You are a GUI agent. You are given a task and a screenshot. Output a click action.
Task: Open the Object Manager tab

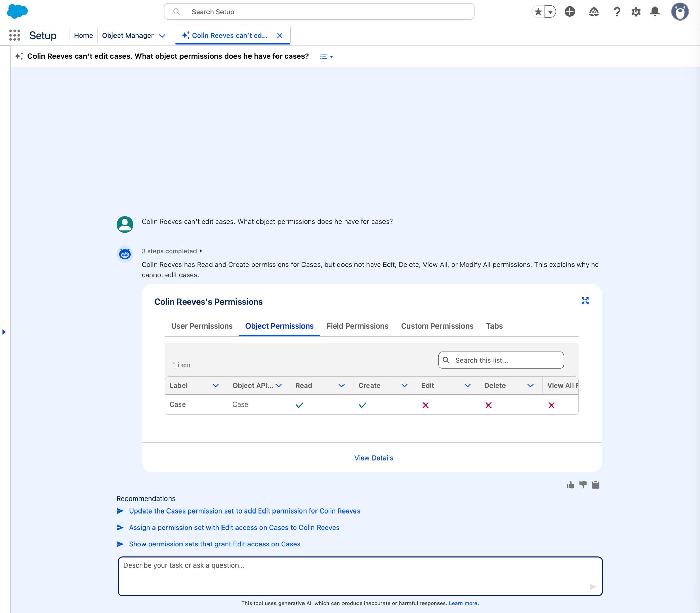pos(128,35)
